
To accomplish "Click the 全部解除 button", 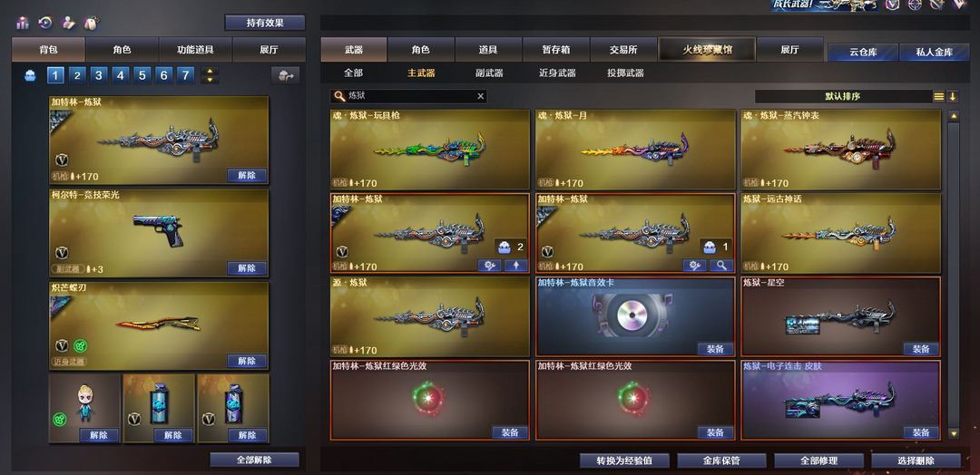I will click(x=254, y=460).
